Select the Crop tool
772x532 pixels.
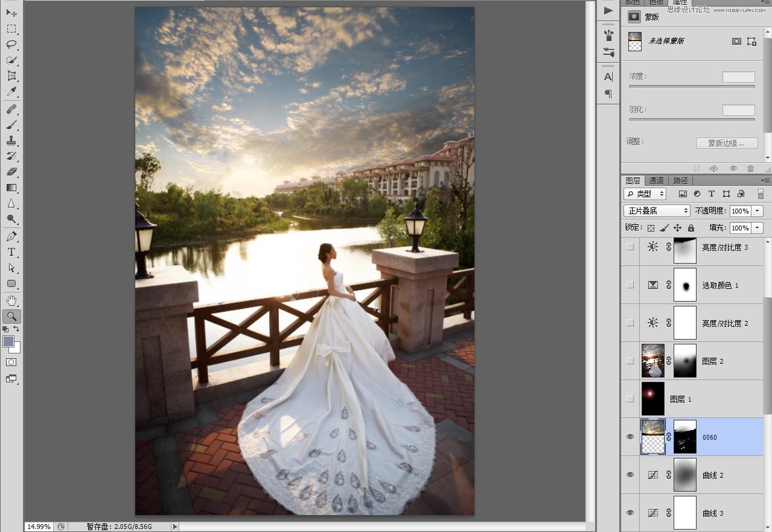tap(11, 76)
